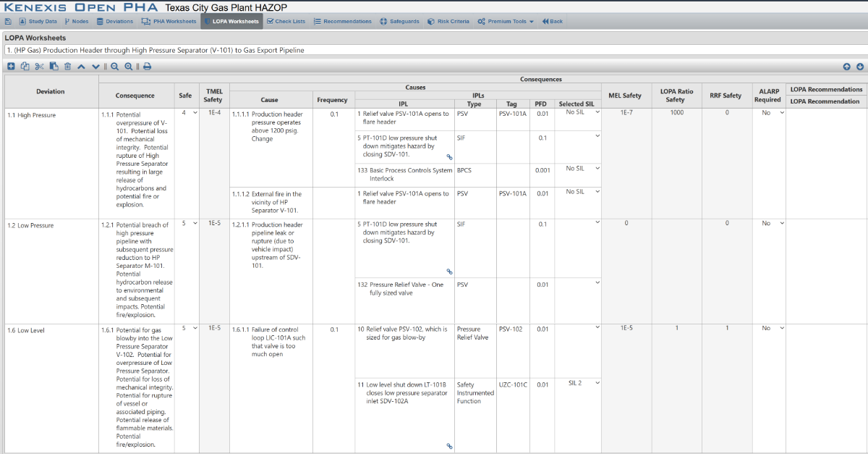Click the circled up arrow for previous node
Screen dimensions: 868x454
[847, 67]
